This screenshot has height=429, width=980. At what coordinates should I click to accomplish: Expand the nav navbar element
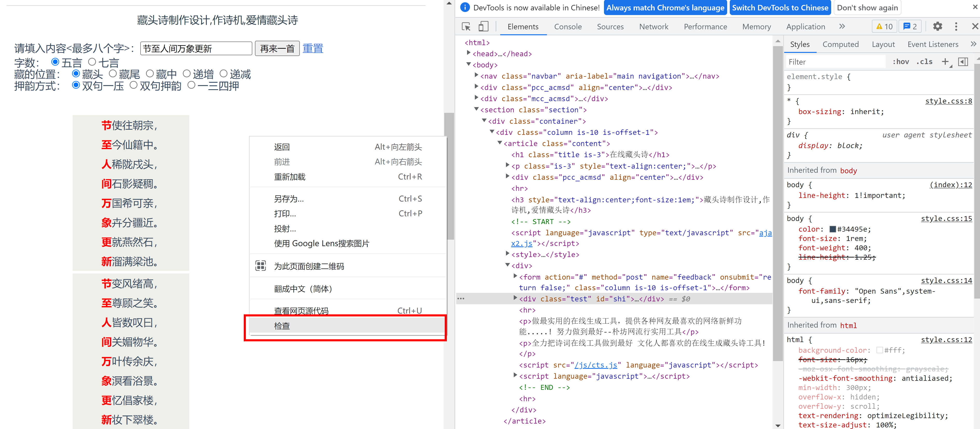coord(476,75)
